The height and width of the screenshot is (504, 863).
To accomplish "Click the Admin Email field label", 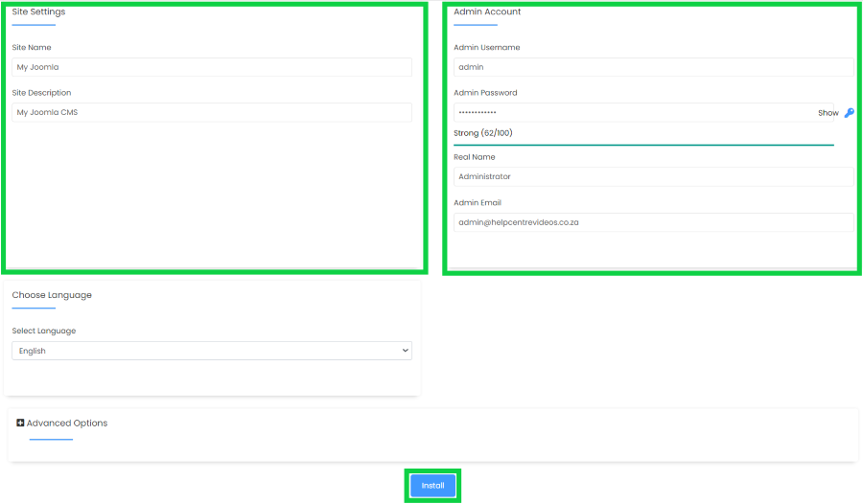I will (477, 203).
